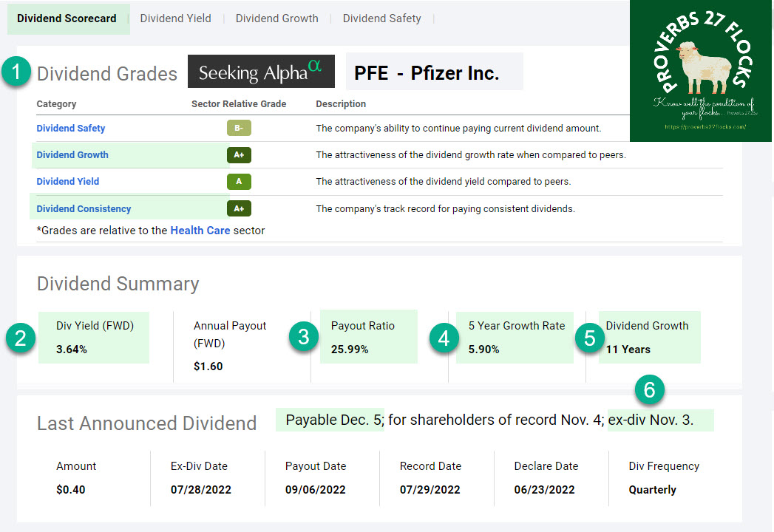Click the Proverbs 27 Flocks sheep logo

(699, 70)
